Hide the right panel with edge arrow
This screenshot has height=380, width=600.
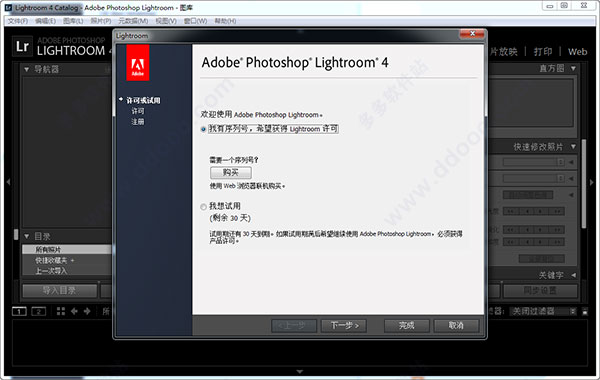592,182
